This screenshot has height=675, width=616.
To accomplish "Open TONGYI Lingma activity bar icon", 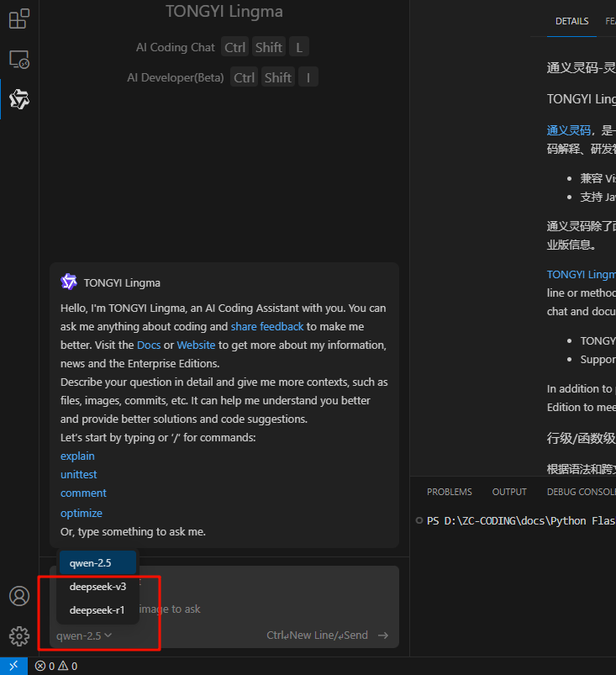I will point(19,99).
